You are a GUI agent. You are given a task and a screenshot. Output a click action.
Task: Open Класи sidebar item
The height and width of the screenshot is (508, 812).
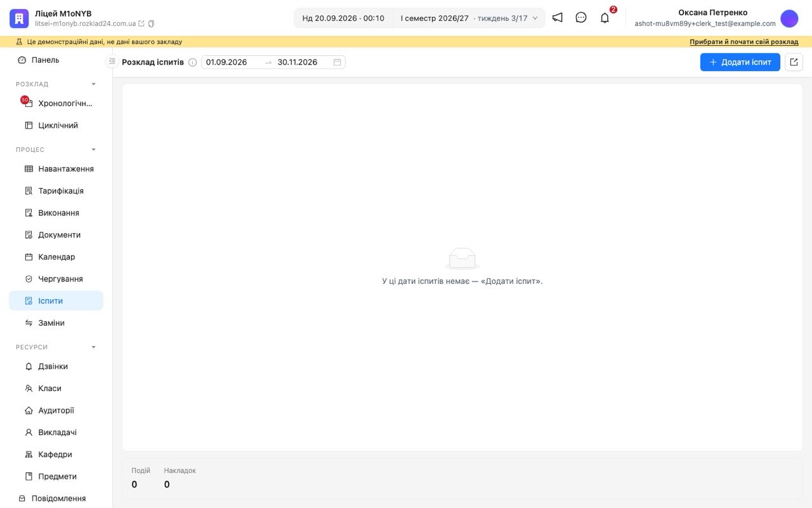56,389
